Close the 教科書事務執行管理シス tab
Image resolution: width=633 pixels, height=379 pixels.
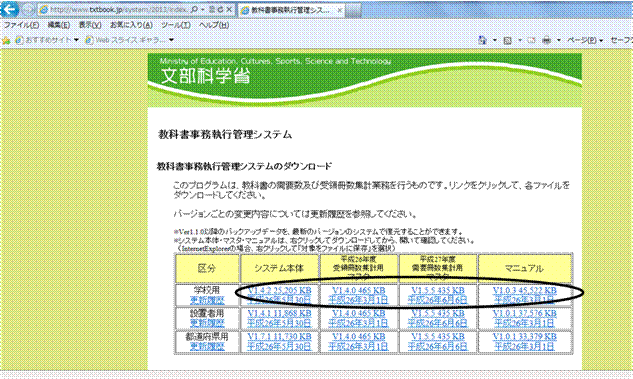coord(340,10)
